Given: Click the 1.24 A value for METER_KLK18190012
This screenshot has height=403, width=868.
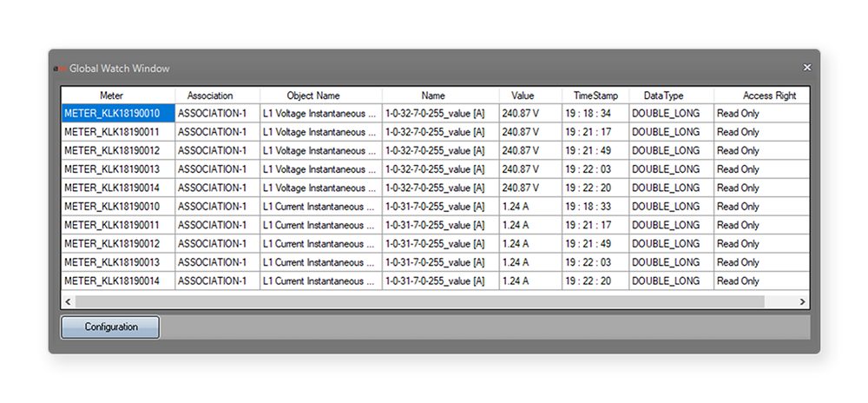Looking at the screenshot, I should pos(516,244).
